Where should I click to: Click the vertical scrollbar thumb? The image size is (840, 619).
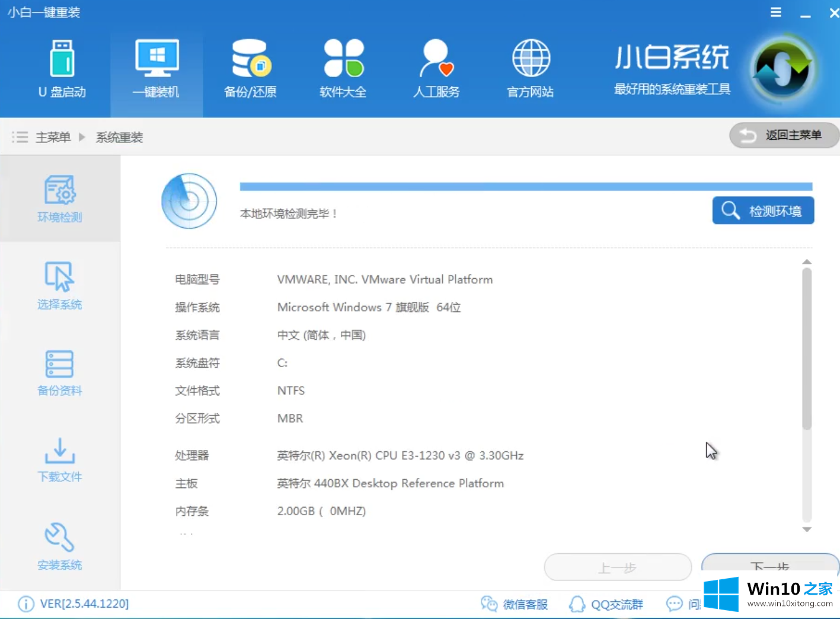[807, 349]
